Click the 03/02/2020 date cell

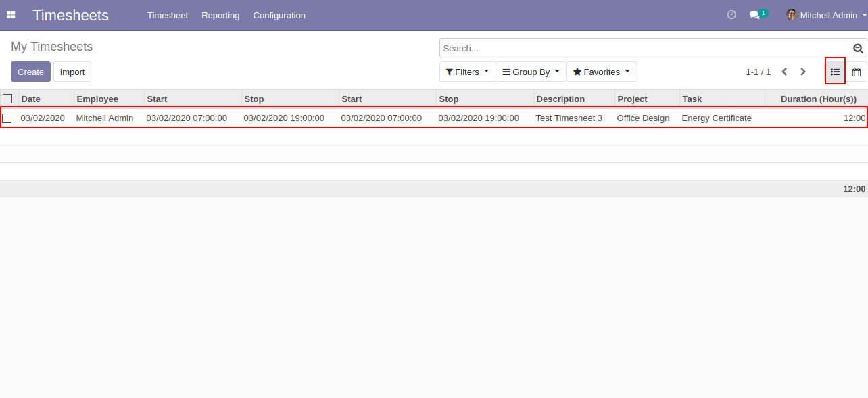point(43,118)
